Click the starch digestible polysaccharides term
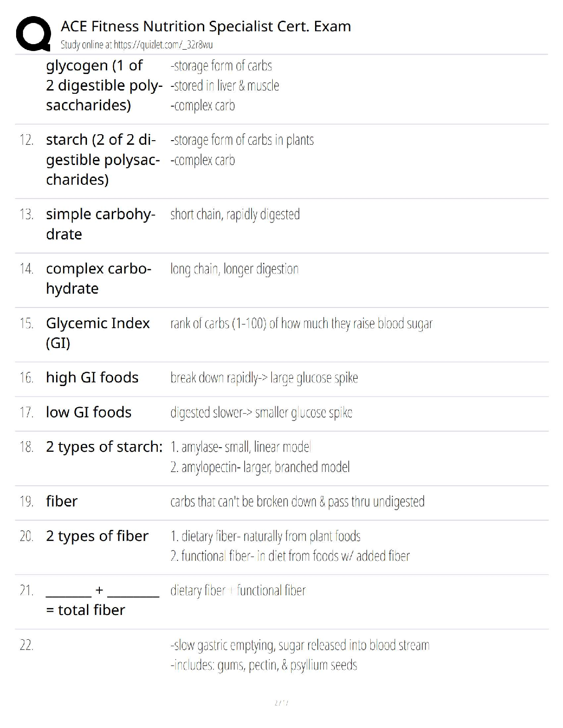563x728 pixels. pyautogui.click(x=103, y=159)
